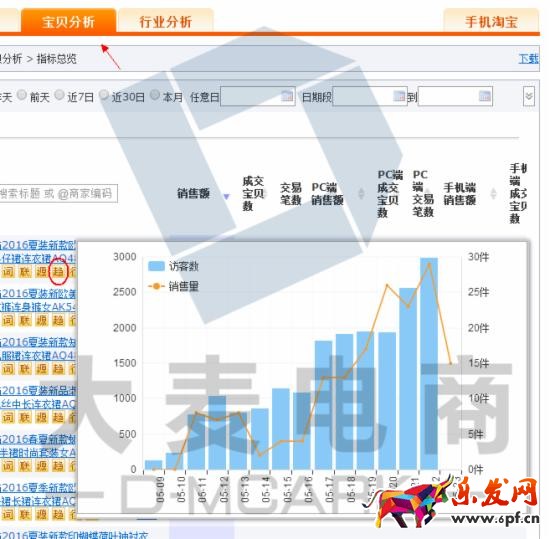550x539 pixels.
Task: Open 联 icon for 仔裙连衣裙AQ4 product
Action: pos(25,272)
